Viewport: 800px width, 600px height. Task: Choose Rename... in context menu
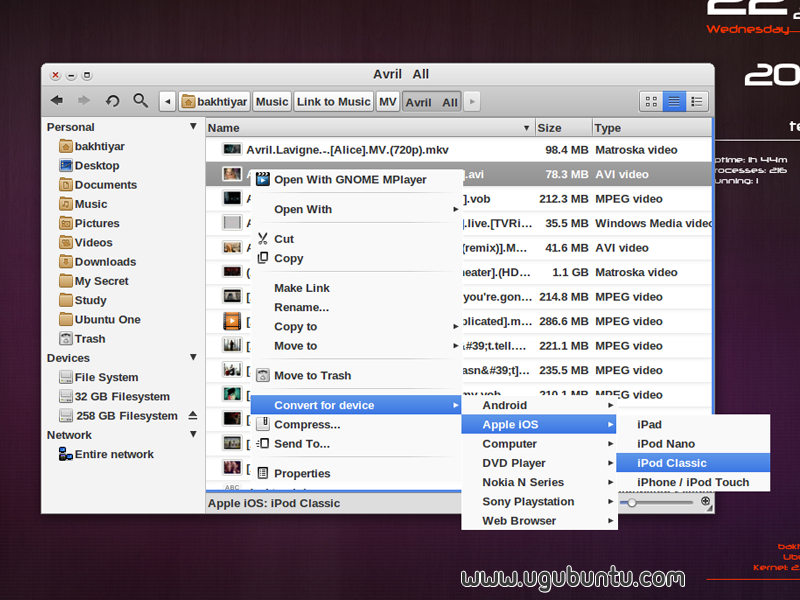pyautogui.click(x=356, y=307)
